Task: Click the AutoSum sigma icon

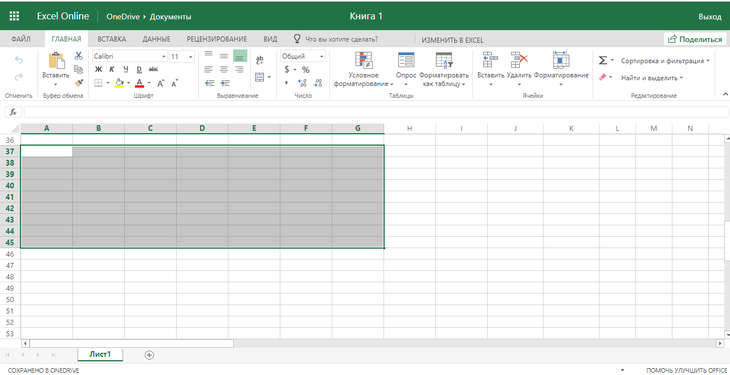Action: point(602,61)
